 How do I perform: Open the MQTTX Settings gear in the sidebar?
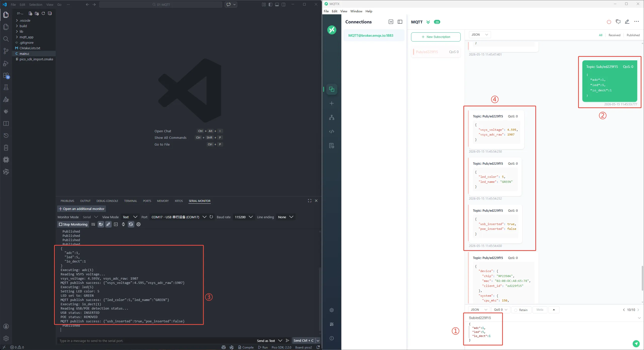pos(332,310)
